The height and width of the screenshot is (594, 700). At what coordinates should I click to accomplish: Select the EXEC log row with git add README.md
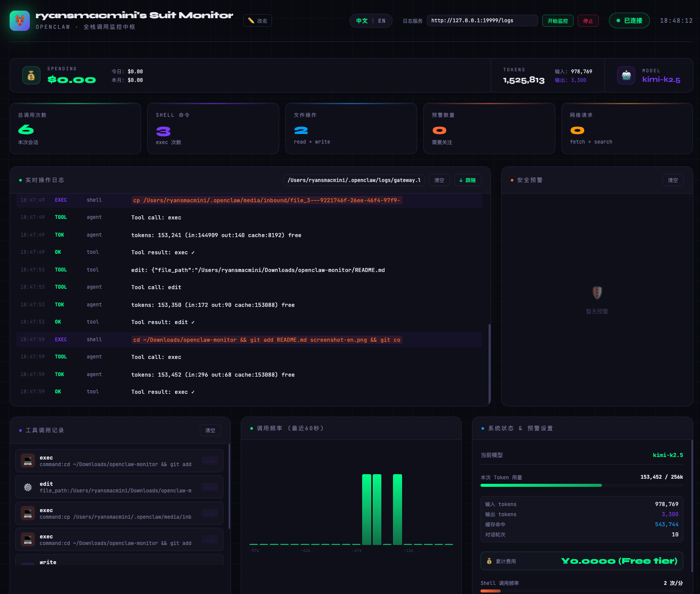coord(249,340)
